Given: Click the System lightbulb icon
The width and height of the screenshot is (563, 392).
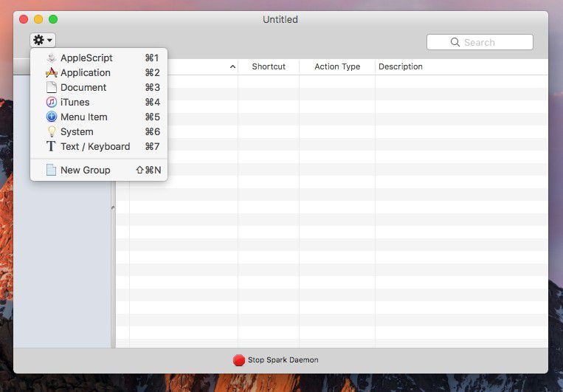Looking at the screenshot, I should (x=52, y=131).
